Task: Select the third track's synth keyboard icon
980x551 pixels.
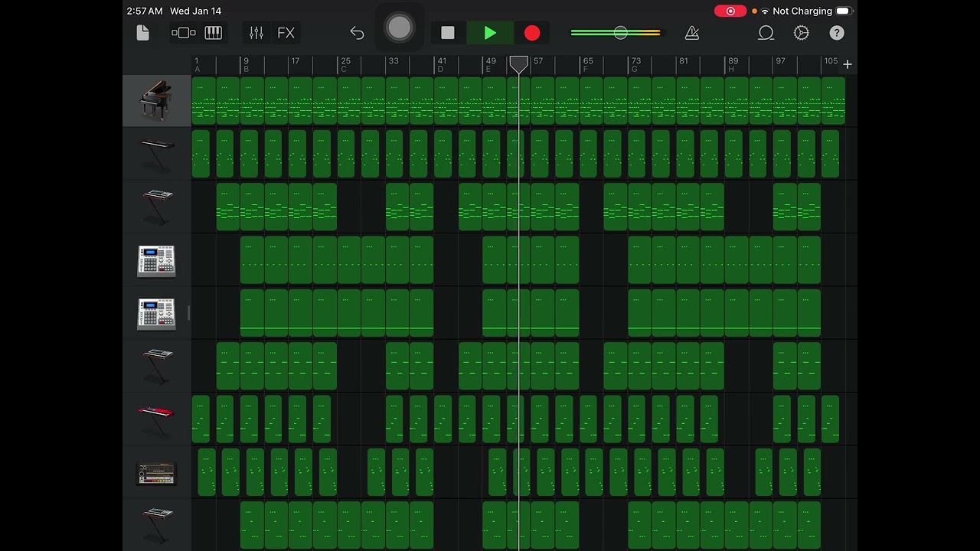Action: [157, 207]
